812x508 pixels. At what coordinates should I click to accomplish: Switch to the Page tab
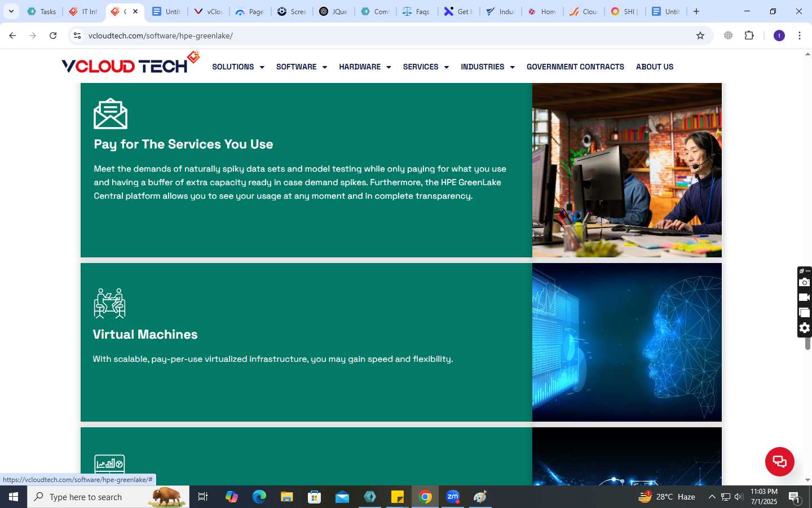click(250, 11)
